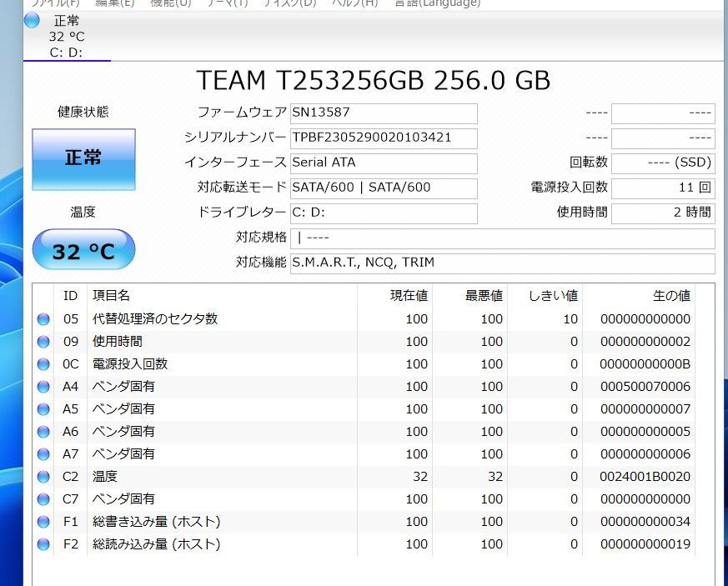Click the blue dot beside C2 温度 attribute
Screen dimensions: 728x586
pyautogui.click(x=43, y=476)
